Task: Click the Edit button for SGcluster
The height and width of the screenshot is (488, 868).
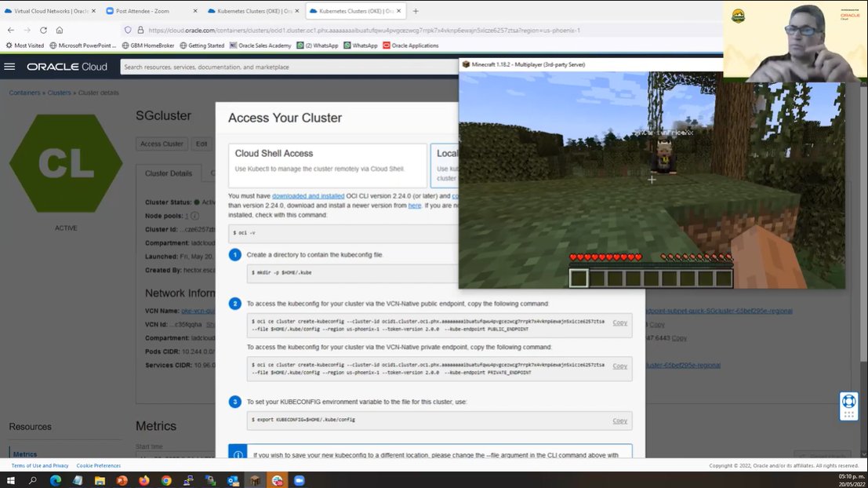Action: (202, 144)
